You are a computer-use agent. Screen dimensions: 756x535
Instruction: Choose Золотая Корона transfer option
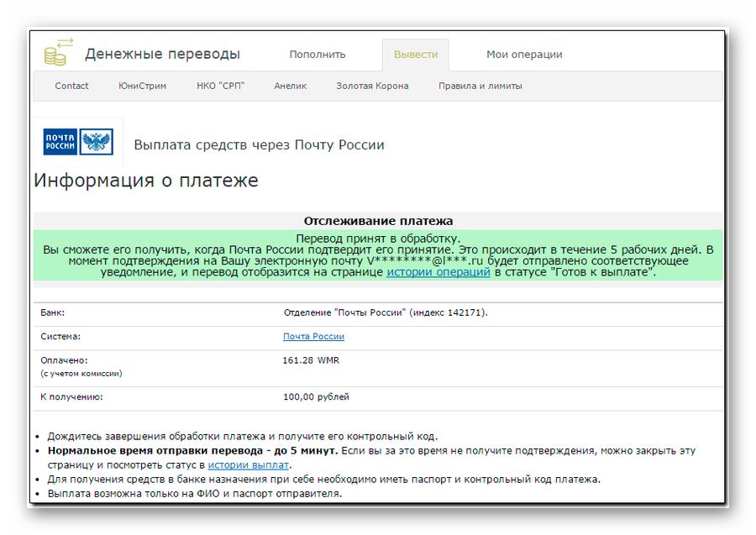tap(372, 86)
